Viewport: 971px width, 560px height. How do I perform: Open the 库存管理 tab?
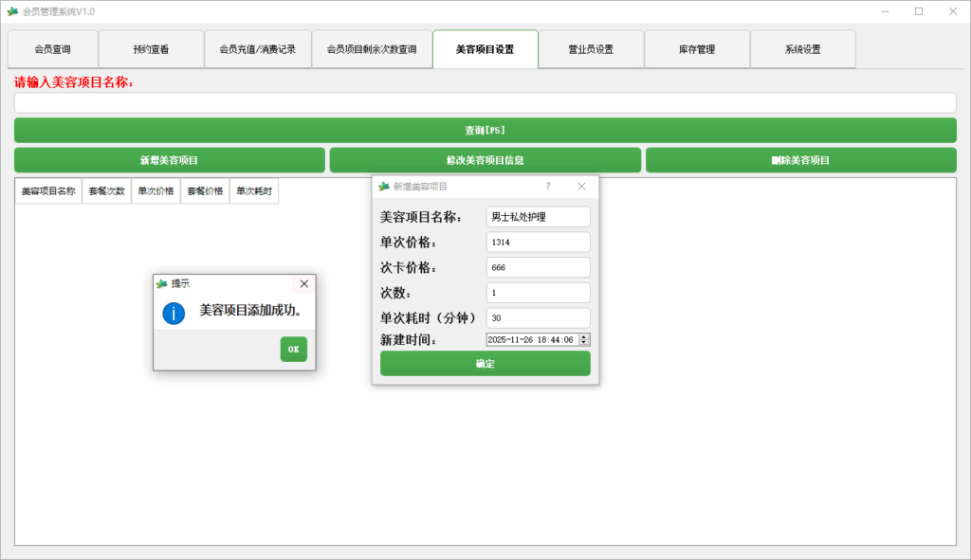tap(697, 48)
